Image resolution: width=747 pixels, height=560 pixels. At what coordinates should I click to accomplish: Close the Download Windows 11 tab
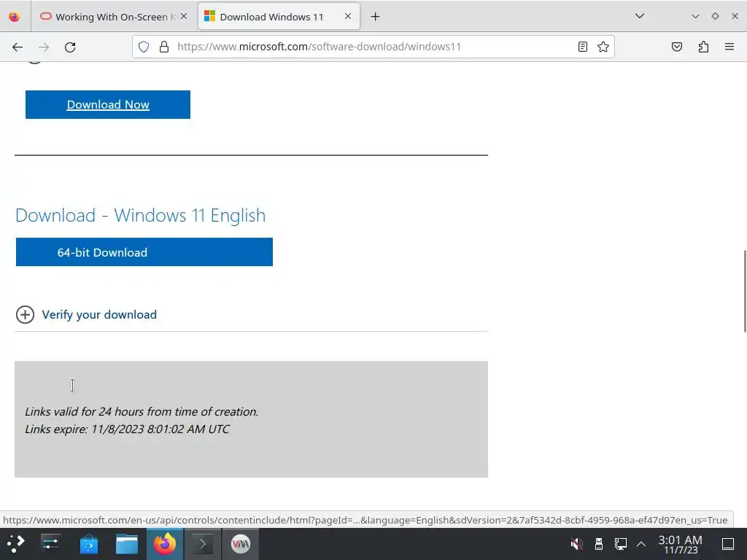pyautogui.click(x=348, y=16)
